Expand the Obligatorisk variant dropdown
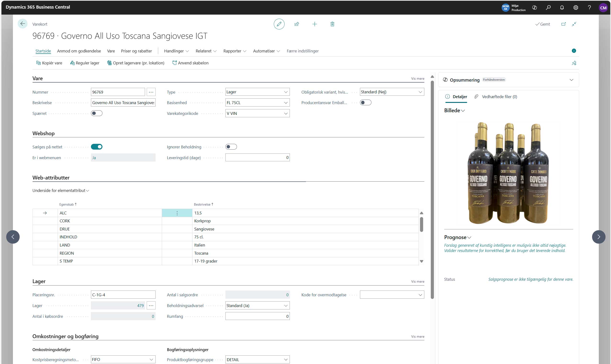This screenshot has width=611, height=364. [x=420, y=92]
